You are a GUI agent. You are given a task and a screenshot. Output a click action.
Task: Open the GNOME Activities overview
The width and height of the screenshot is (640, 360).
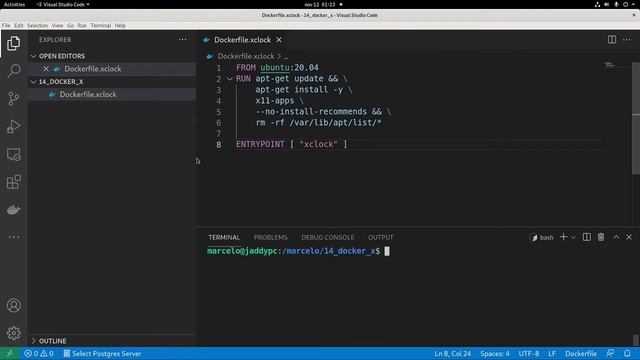(14, 4)
